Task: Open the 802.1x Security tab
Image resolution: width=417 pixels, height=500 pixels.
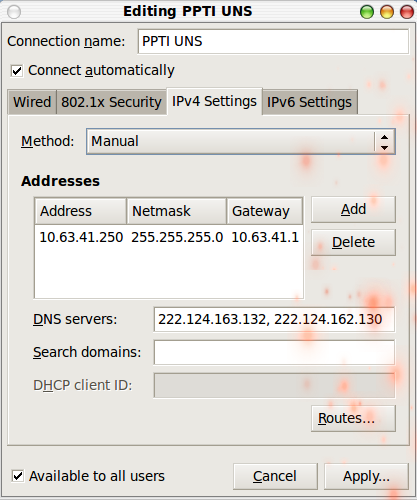Action: point(111,102)
